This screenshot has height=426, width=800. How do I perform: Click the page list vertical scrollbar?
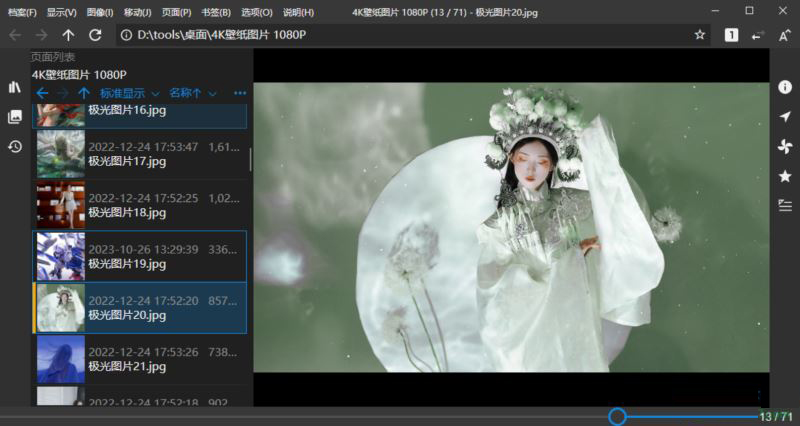pyautogui.click(x=250, y=159)
